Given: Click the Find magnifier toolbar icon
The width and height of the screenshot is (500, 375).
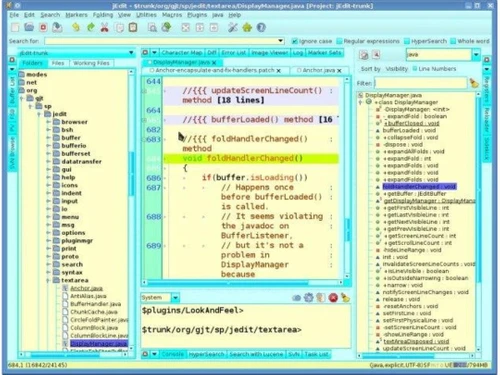Looking at the screenshot, I should (152, 27).
